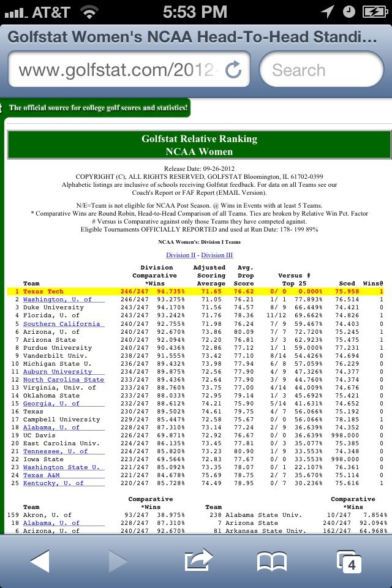Open the bookmarks book icon
This screenshot has width=392, height=588.
pyautogui.click(x=272, y=561)
